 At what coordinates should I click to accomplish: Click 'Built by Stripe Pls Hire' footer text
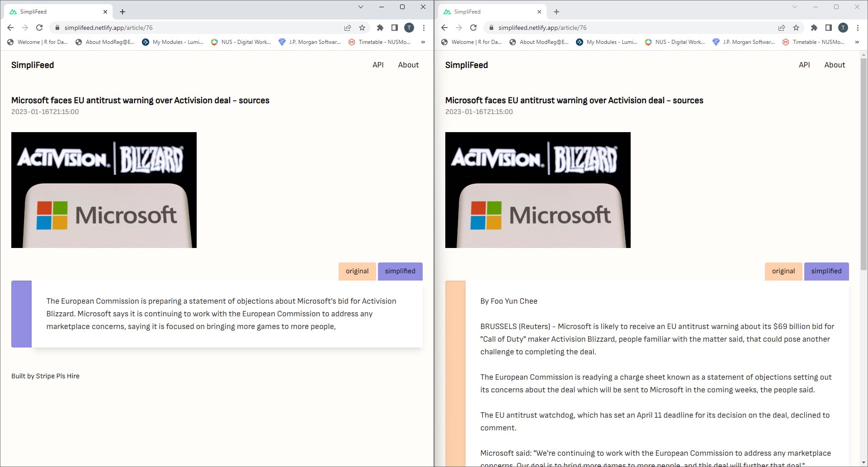[x=45, y=376]
